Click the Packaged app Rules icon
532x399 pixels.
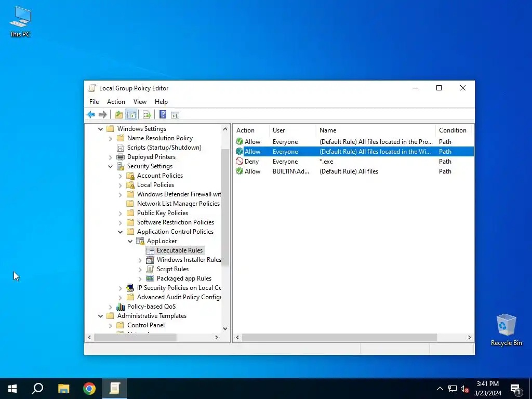coord(150,278)
